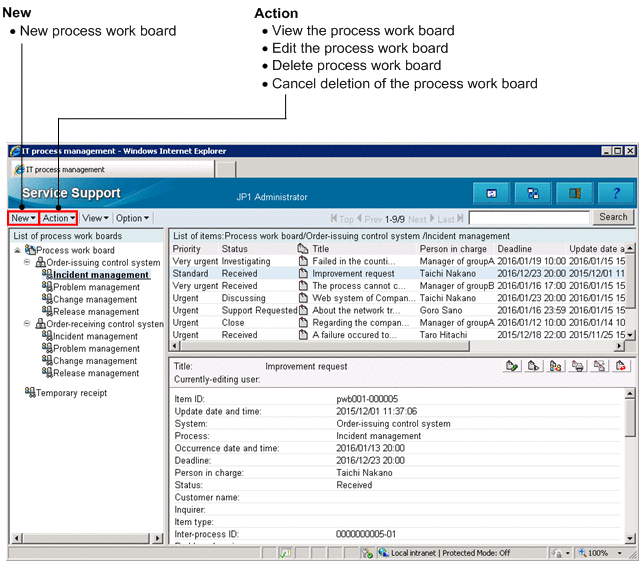The height and width of the screenshot is (565, 643).
Task: Sort list by Person in charge column
Action: (453, 249)
